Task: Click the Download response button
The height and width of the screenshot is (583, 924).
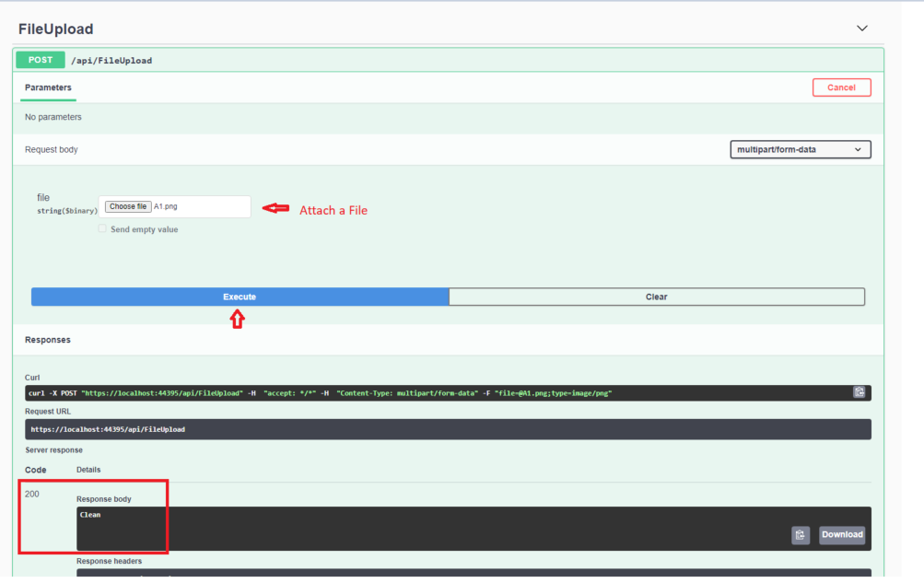Action: coord(841,534)
